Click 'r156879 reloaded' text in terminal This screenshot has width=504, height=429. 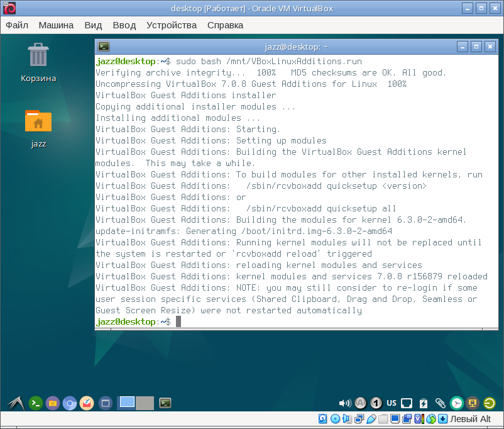pyautogui.click(x=447, y=276)
